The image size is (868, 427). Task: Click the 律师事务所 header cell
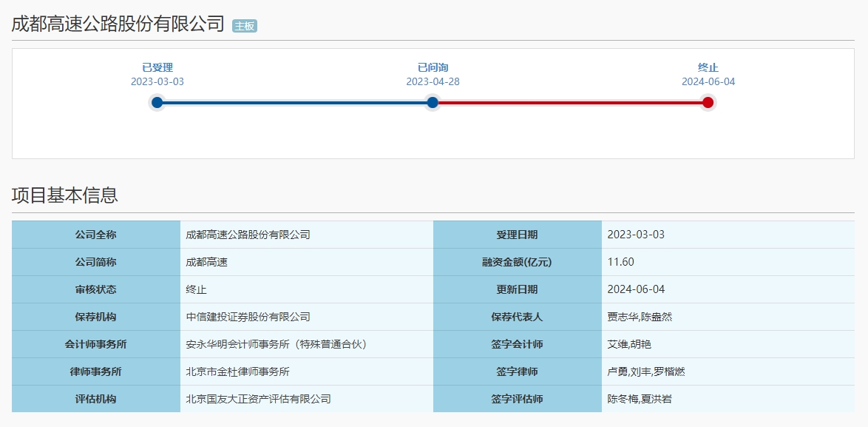96,371
